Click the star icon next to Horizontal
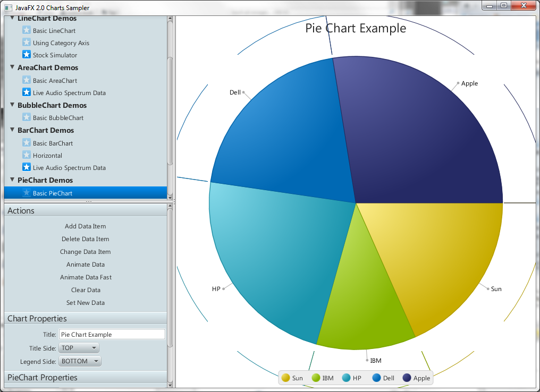Screen dimensions: 540x392 tap(27, 155)
